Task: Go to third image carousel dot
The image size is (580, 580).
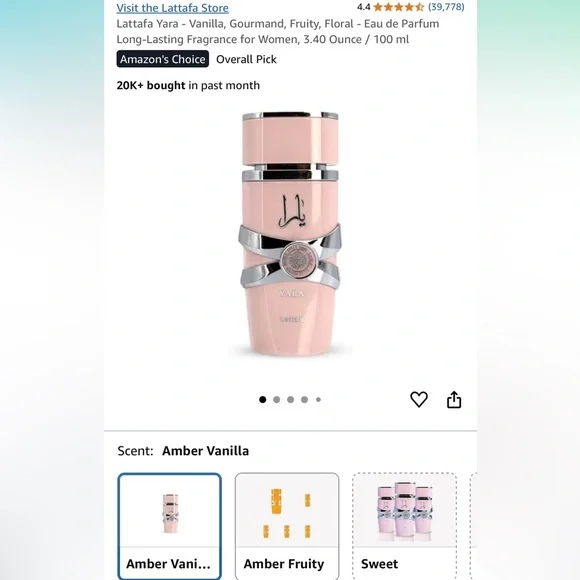Action: (290, 399)
